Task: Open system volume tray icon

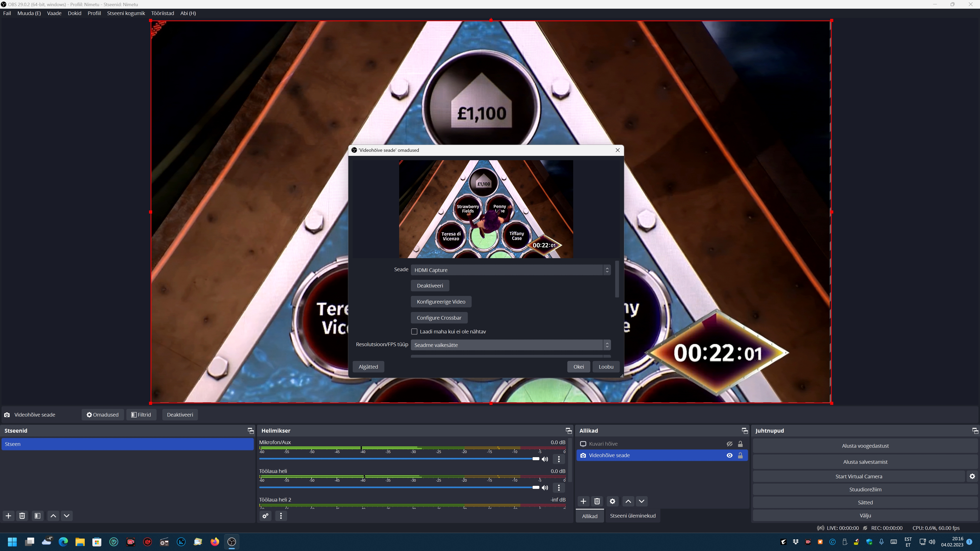Action: tap(932, 542)
